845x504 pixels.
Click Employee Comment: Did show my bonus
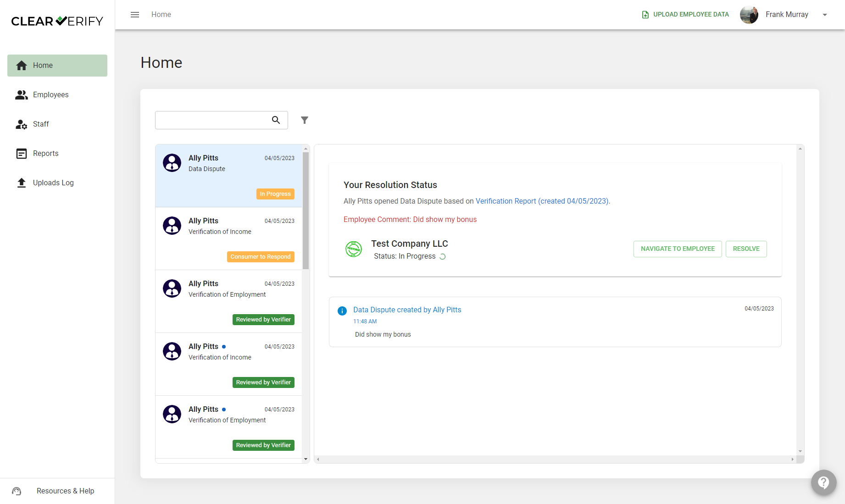click(x=410, y=220)
